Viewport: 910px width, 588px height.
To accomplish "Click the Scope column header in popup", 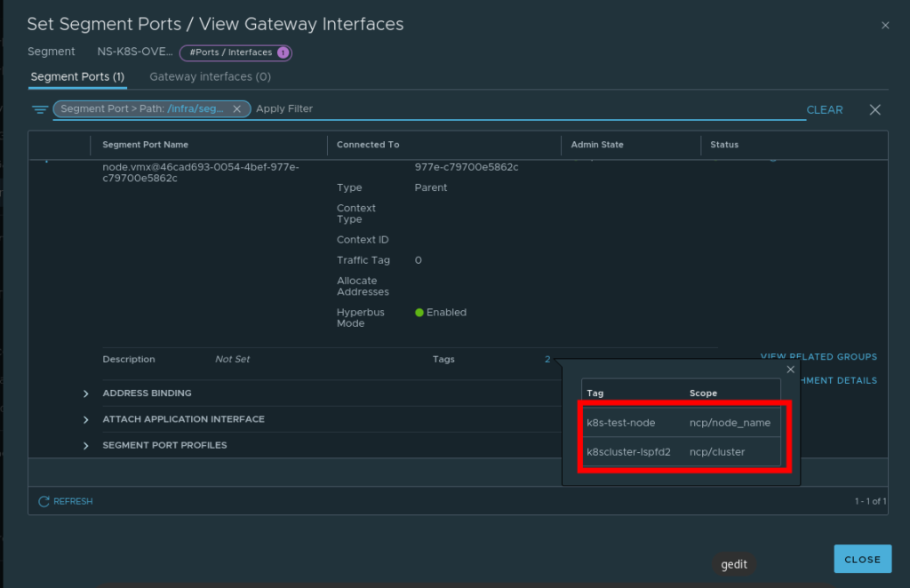I will pos(703,393).
